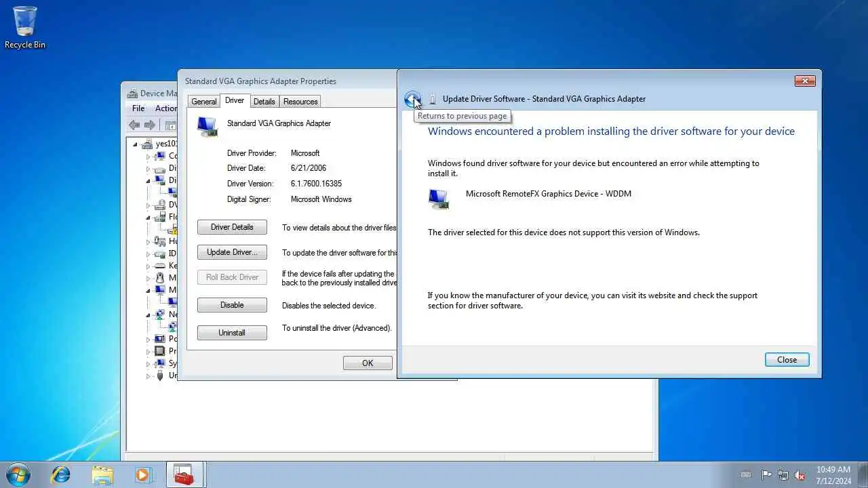Click the Show desktop strip beside clock

863,475
